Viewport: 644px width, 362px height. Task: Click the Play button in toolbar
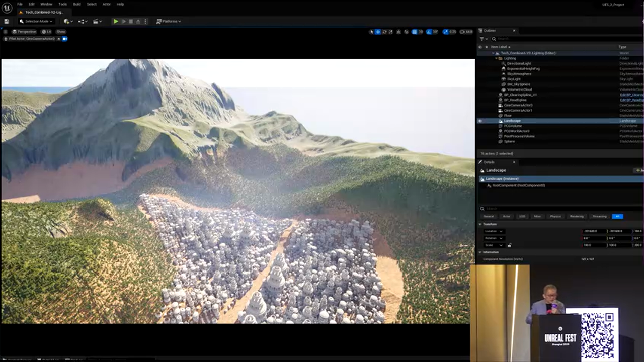(x=116, y=21)
